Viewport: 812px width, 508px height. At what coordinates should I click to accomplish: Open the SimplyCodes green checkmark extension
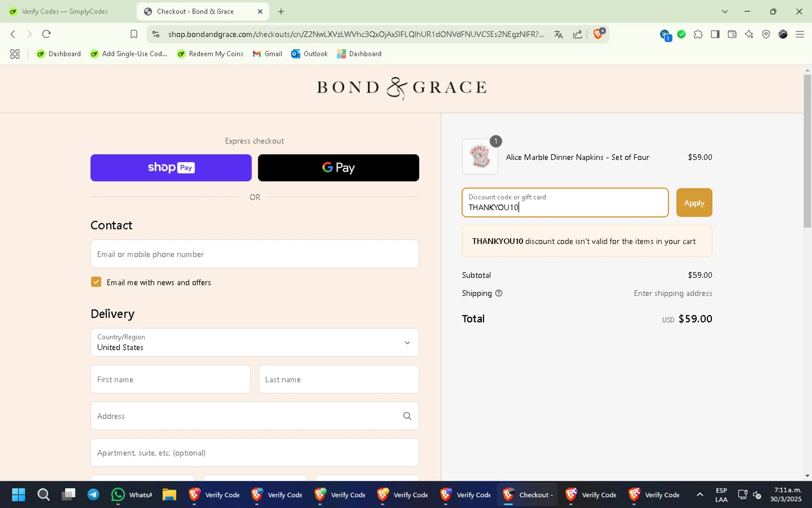point(682,34)
